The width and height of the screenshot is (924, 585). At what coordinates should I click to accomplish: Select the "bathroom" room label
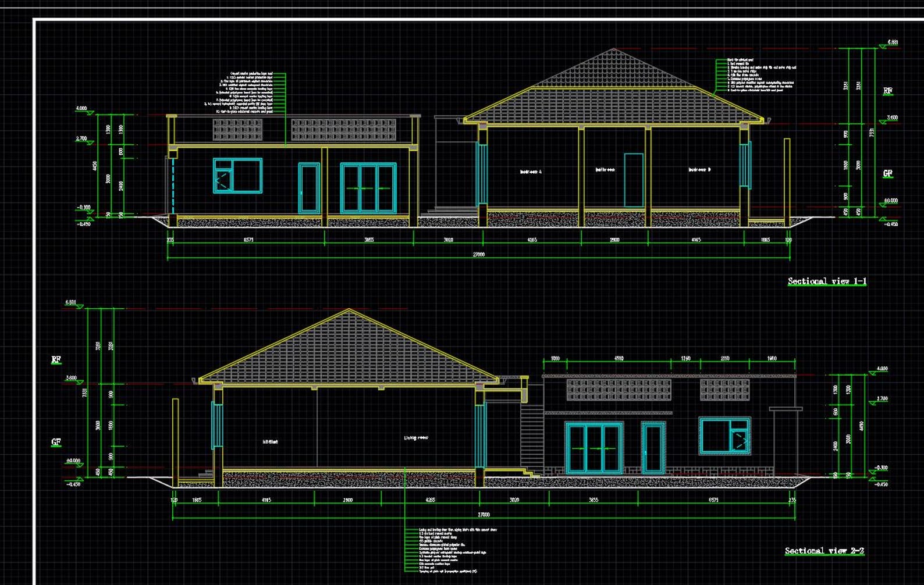605,170
